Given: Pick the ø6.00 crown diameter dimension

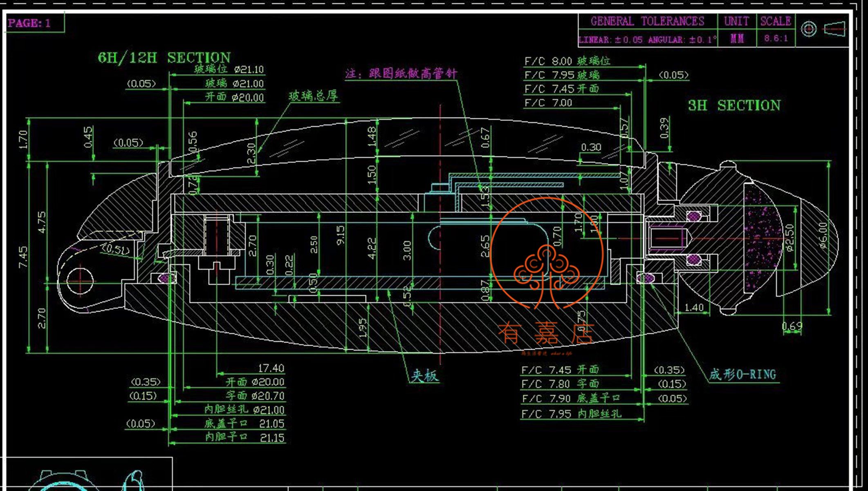Looking at the screenshot, I should 823,235.
